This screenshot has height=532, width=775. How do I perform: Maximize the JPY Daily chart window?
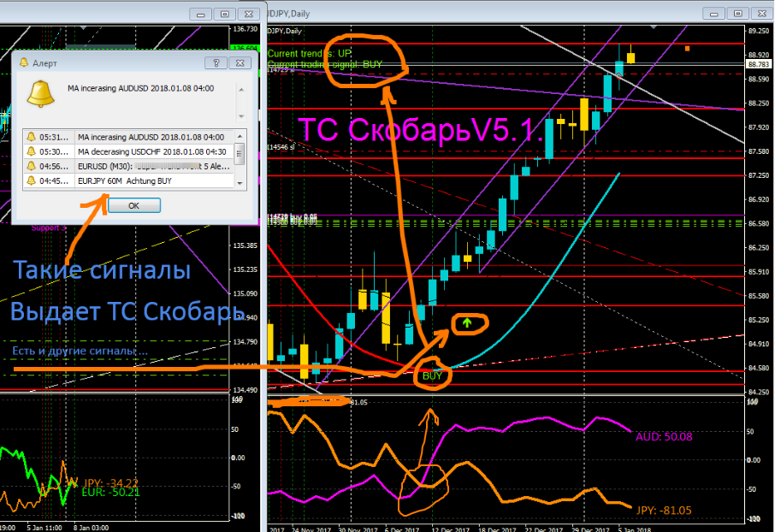(738, 14)
